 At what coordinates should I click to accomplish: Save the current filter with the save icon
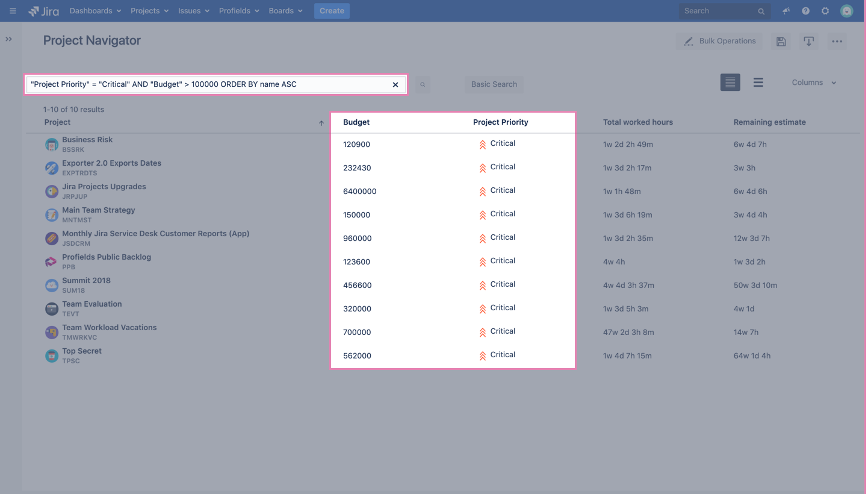click(781, 41)
